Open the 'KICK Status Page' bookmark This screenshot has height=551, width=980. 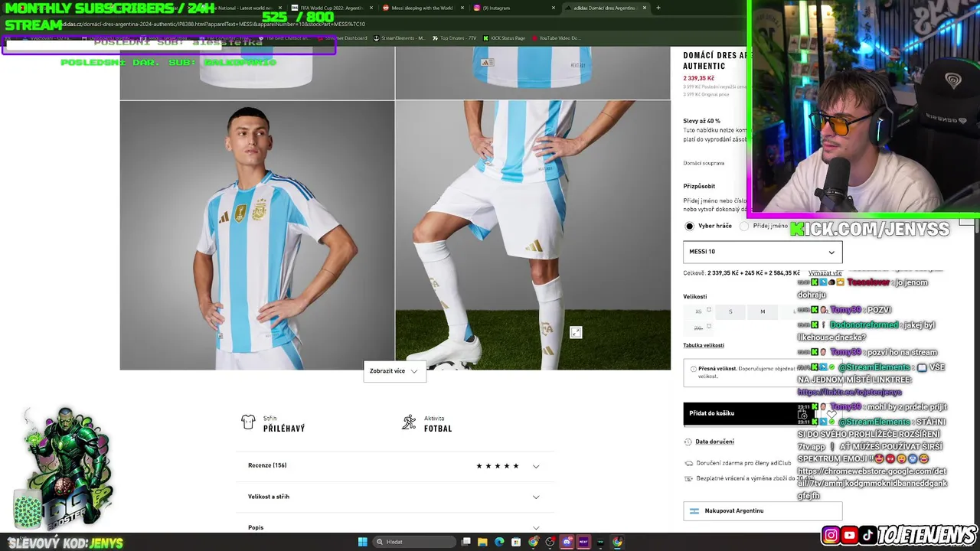point(504,37)
